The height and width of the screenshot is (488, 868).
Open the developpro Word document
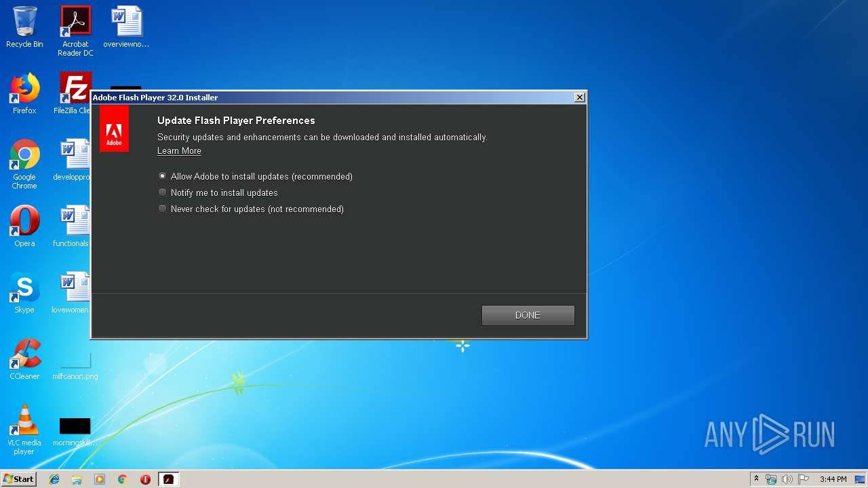coord(72,160)
